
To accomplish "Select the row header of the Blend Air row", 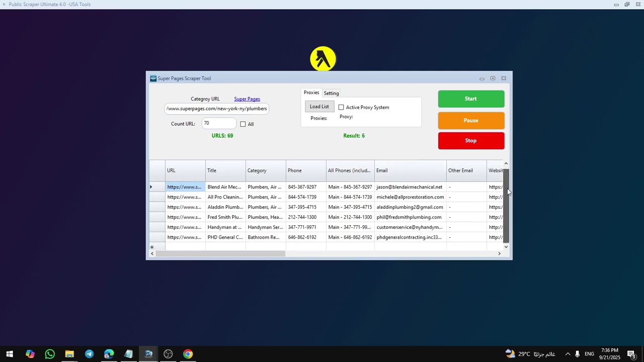I will point(157,187).
